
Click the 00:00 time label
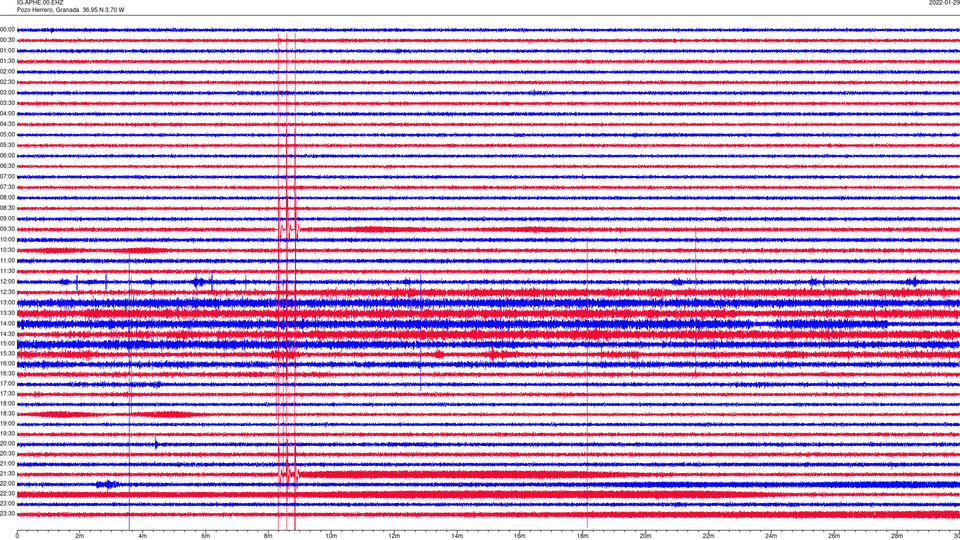(8, 29)
